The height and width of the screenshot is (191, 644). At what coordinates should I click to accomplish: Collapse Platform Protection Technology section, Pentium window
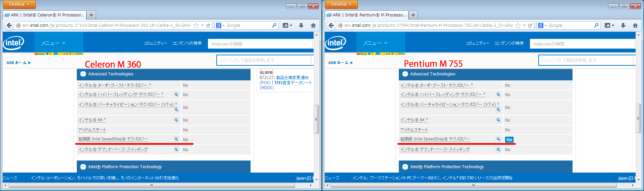coord(405,167)
